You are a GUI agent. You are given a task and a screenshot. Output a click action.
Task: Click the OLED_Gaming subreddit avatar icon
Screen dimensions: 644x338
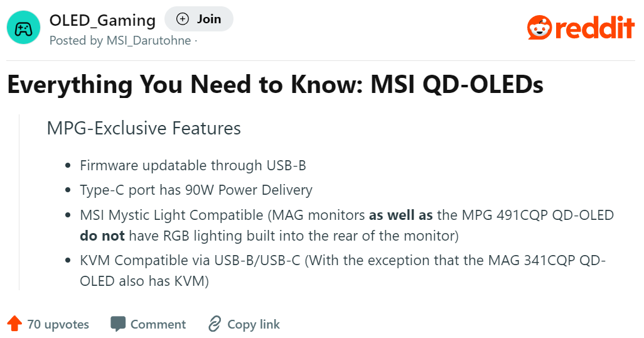23,28
